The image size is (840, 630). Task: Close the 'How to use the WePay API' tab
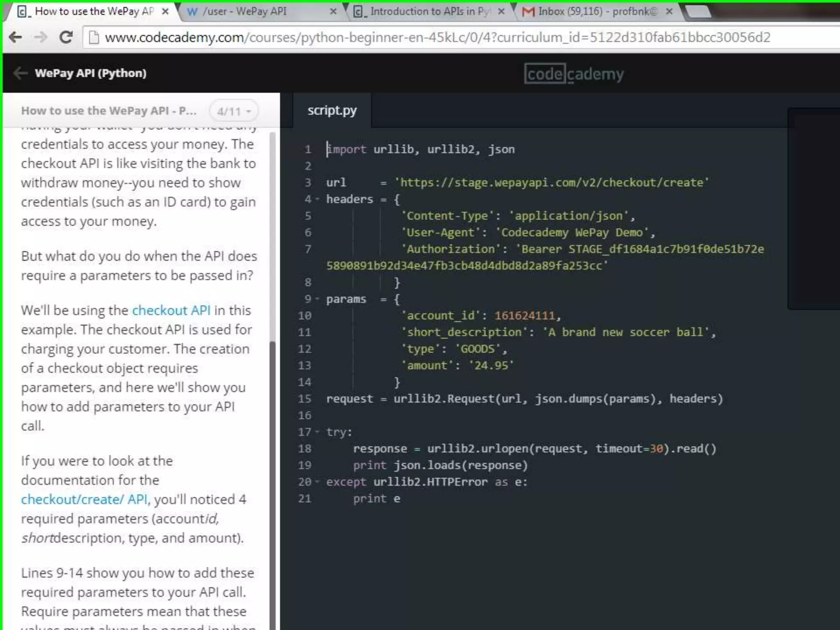pos(165,11)
